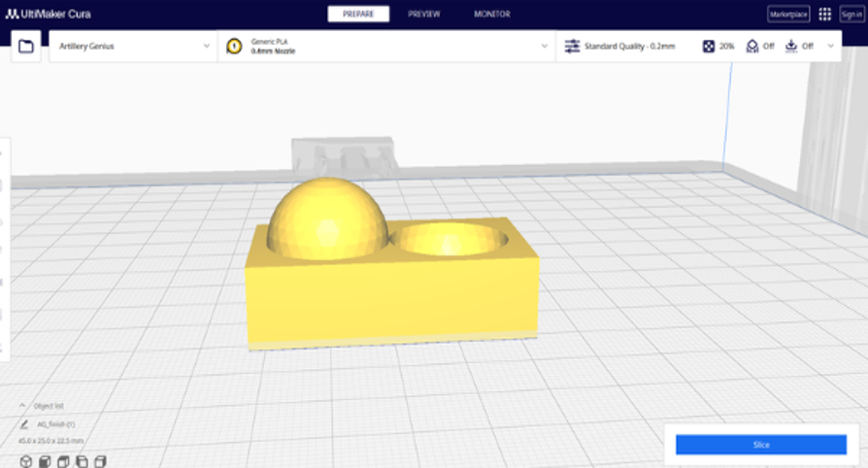Click the support Off icon

751,46
